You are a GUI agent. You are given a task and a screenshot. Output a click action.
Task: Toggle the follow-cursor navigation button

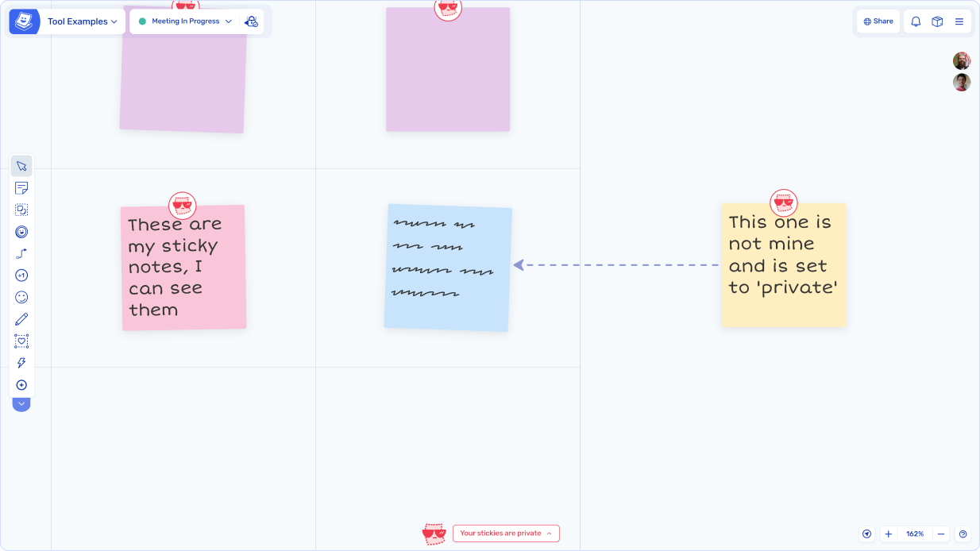866,534
